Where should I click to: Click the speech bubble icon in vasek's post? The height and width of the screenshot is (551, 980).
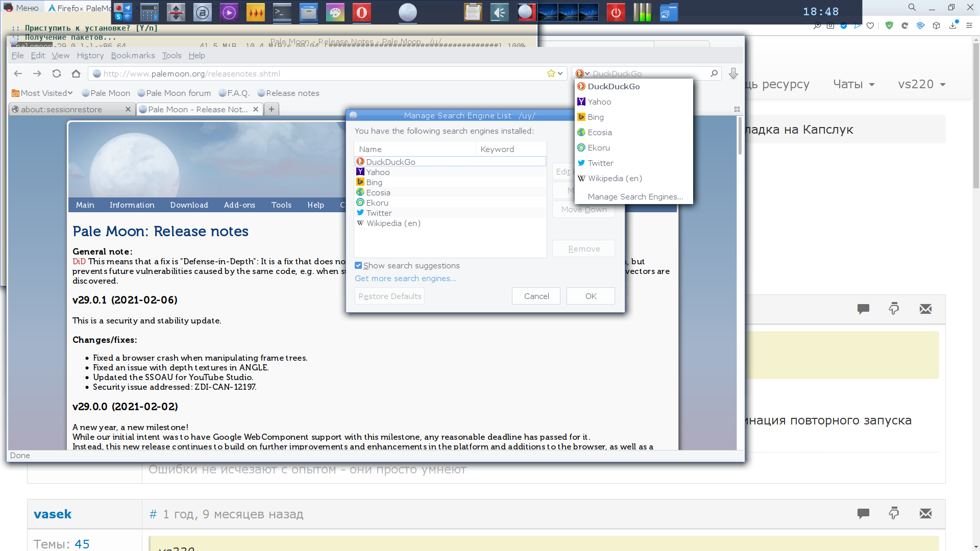click(x=863, y=513)
